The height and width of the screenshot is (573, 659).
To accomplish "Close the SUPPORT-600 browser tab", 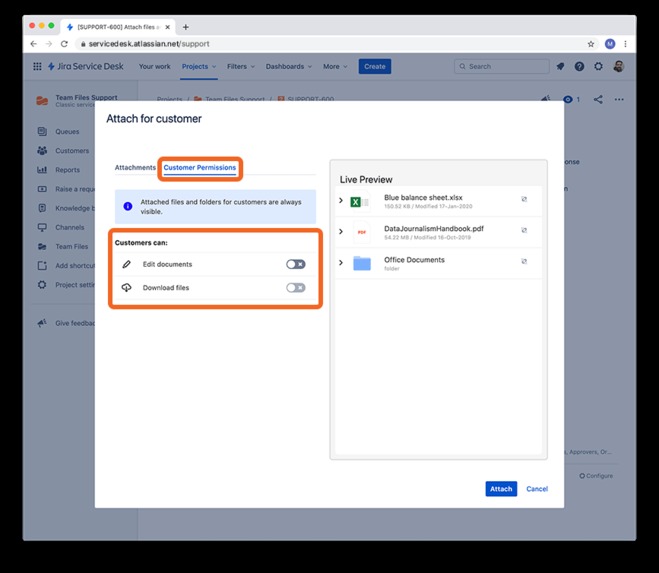I will point(167,27).
